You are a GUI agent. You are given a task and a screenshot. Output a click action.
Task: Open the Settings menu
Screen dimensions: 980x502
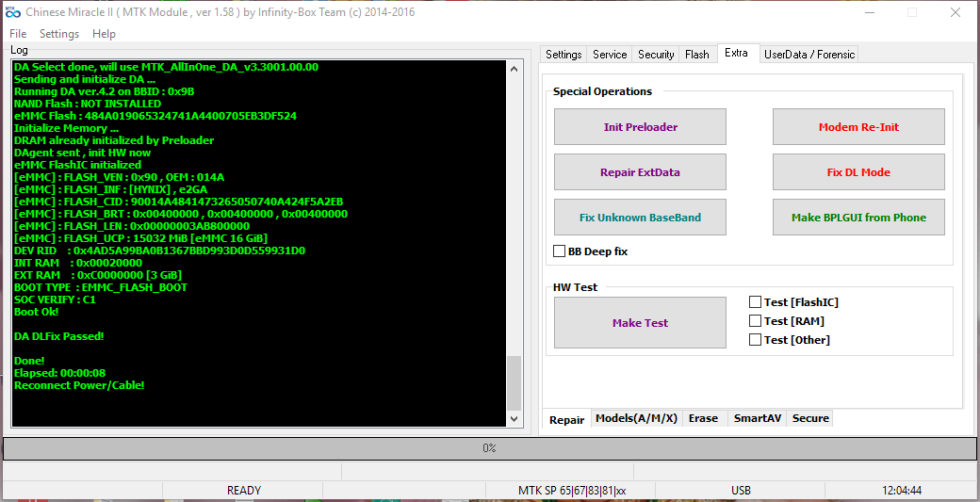(x=59, y=34)
